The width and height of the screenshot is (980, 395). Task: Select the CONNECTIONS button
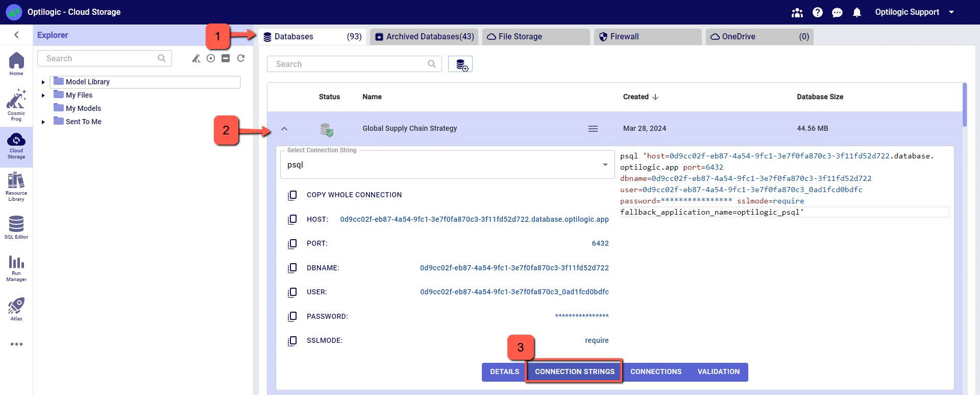pyautogui.click(x=656, y=372)
